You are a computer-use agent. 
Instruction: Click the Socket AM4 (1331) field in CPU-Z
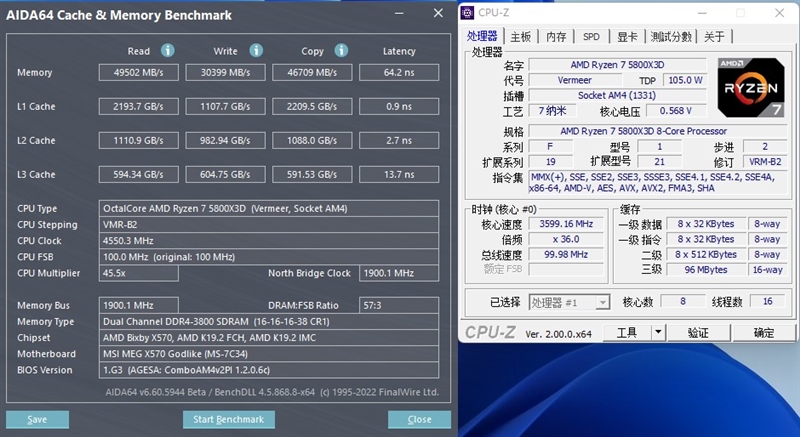pyautogui.click(x=617, y=95)
